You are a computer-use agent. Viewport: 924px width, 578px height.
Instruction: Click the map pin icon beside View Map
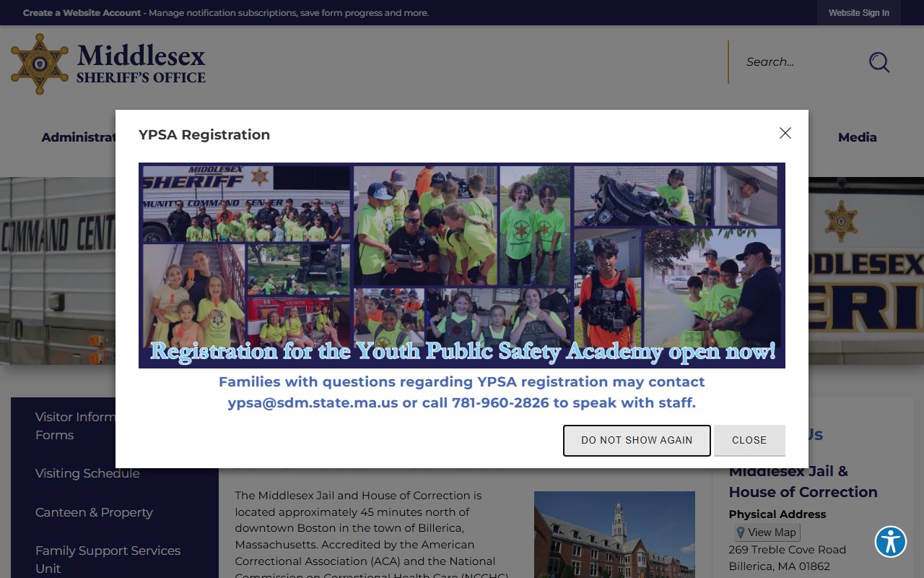tap(740, 532)
